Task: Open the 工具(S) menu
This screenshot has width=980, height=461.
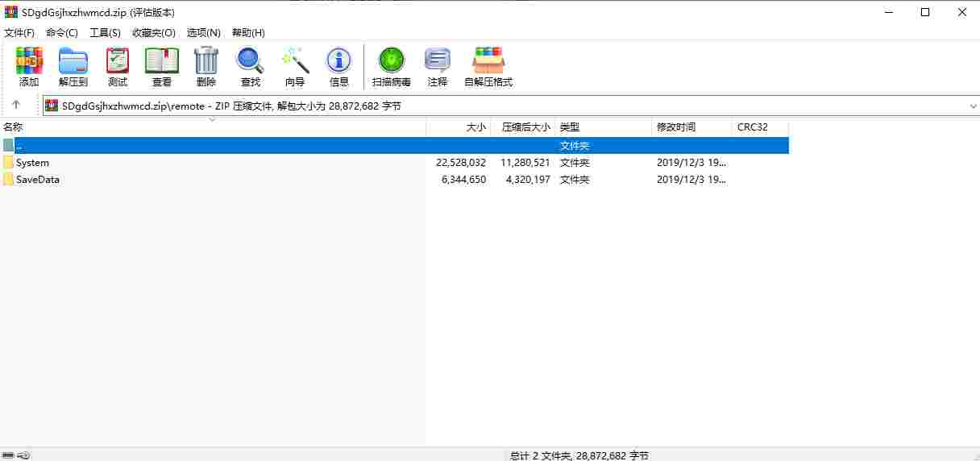Action: (x=105, y=33)
